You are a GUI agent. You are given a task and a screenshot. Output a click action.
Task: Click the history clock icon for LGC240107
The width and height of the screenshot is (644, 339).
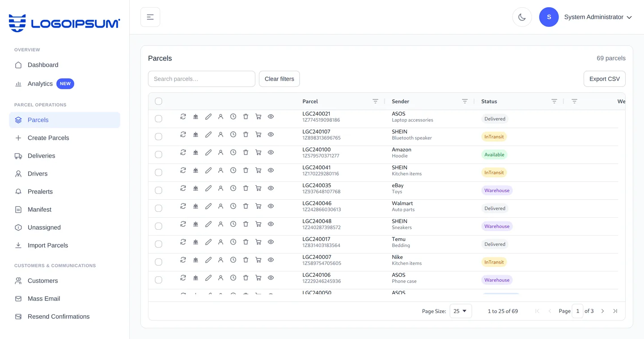(233, 134)
